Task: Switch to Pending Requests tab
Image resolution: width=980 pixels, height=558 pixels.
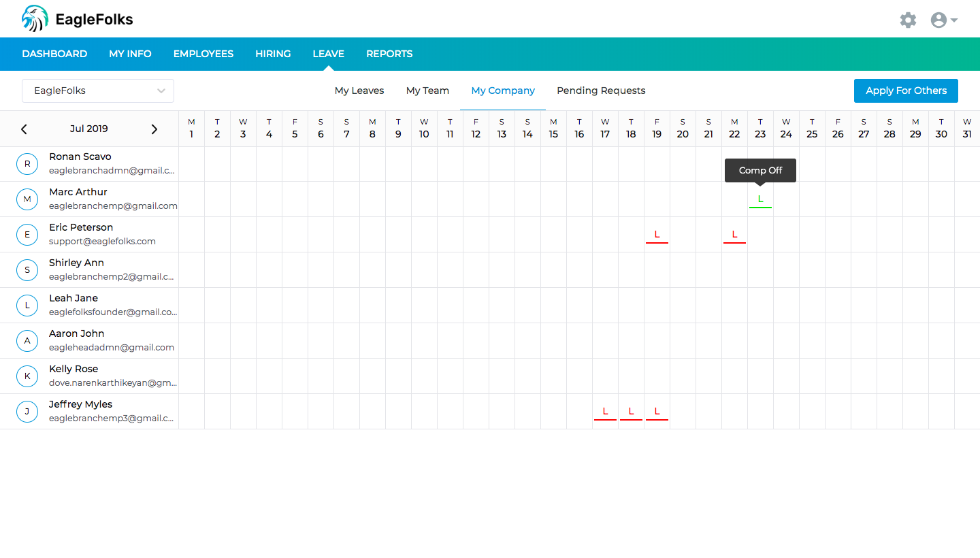Action: tap(601, 91)
